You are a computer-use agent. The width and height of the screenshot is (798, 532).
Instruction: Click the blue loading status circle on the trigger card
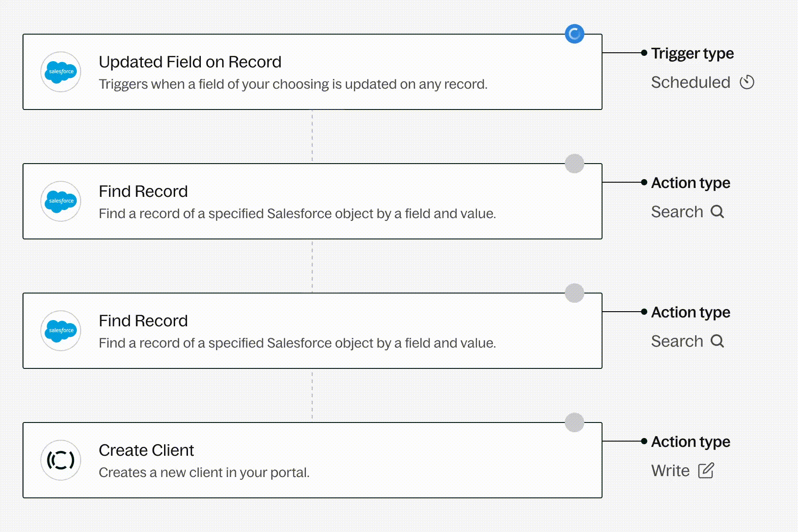575,34
